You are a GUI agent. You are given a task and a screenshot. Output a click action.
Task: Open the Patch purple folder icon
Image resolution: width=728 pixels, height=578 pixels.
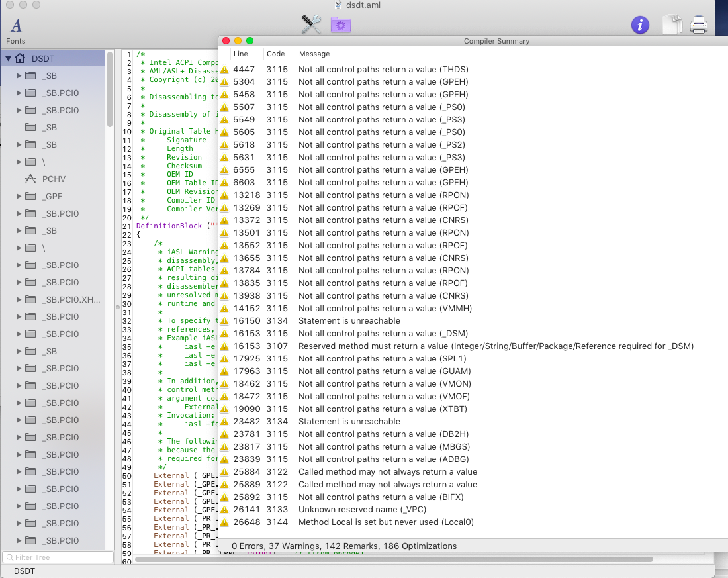[x=341, y=25]
